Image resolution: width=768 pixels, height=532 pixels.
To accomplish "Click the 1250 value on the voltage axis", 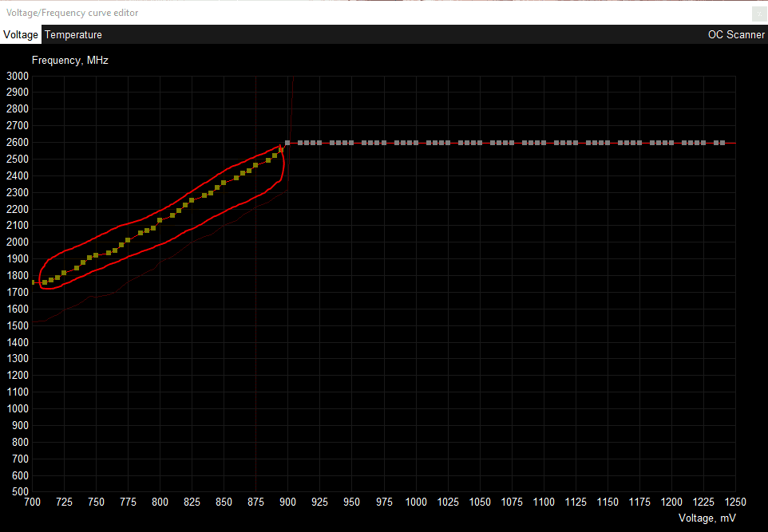I will coord(735,502).
